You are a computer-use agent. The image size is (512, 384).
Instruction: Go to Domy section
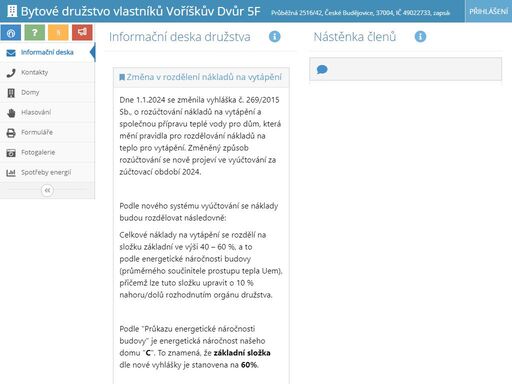coord(47,92)
